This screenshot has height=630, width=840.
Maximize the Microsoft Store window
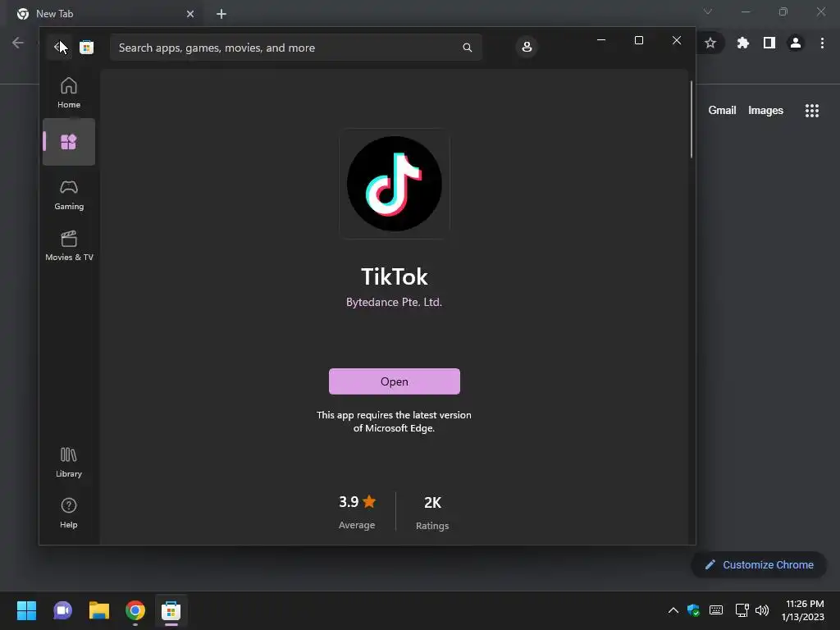pos(638,40)
